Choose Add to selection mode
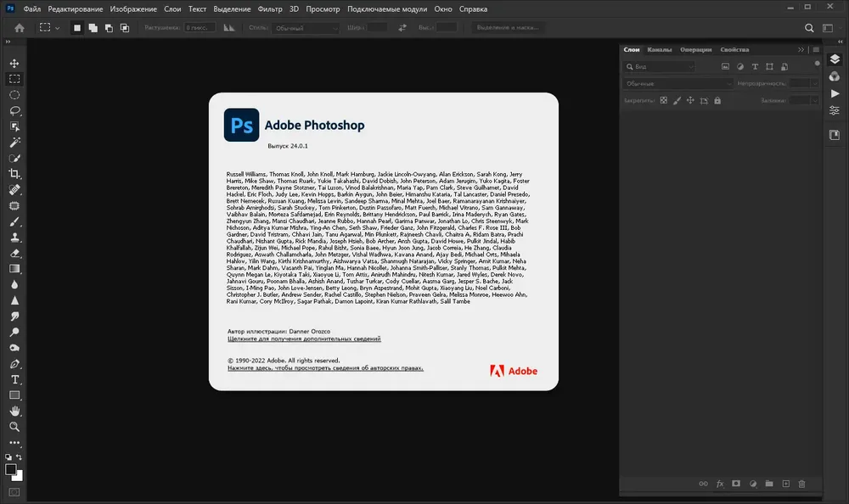 pos(93,28)
